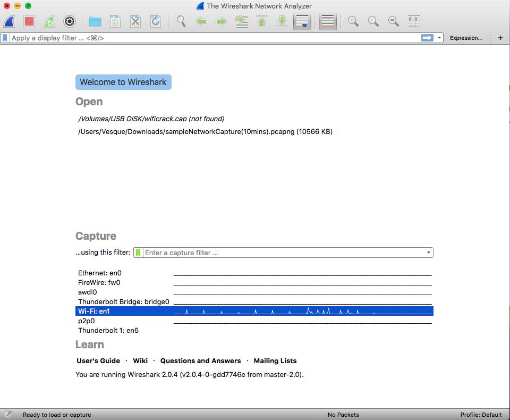The image size is (510, 420).
Task: Open the Expression... dialog
Action: pyautogui.click(x=466, y=38)
